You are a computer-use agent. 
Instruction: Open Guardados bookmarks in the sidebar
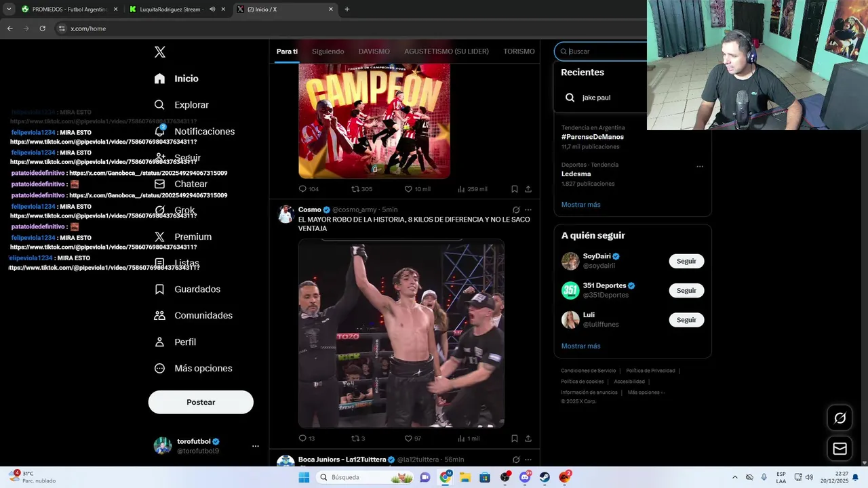187,289
